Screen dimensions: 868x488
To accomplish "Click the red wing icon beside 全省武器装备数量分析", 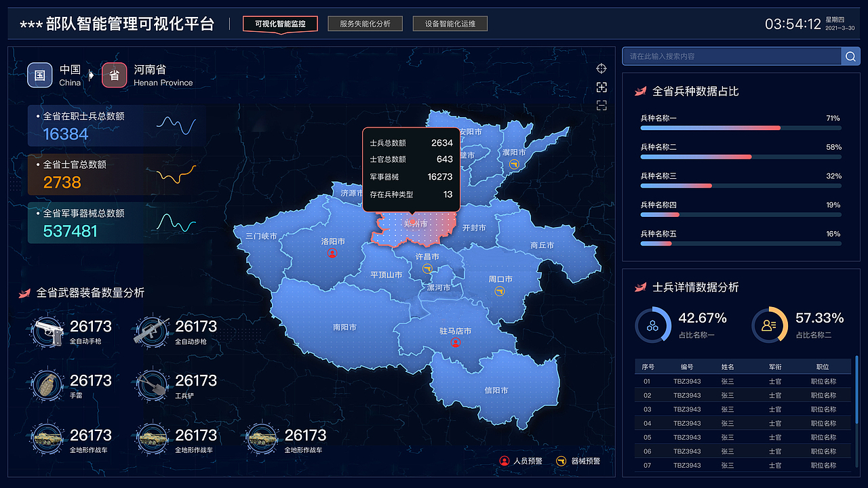I will [x=24, y=293].
